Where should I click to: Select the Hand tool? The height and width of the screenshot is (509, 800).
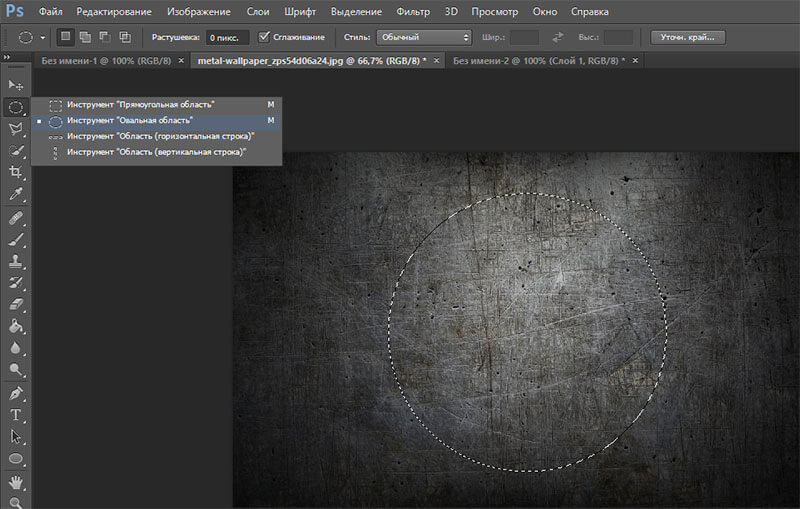point(15,481)
